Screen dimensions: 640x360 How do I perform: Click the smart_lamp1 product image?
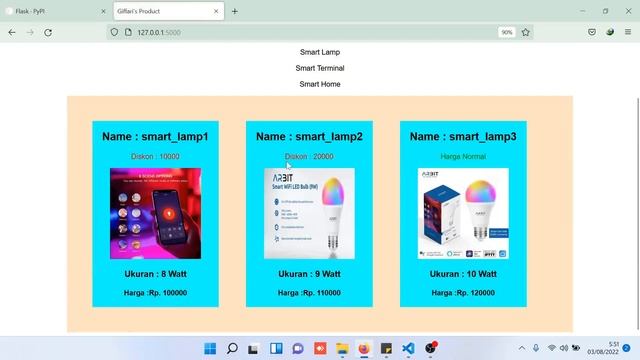[x=156, y=213]
